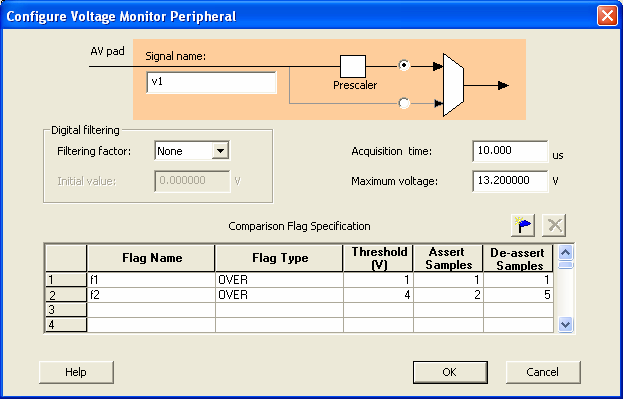Click the Cancel button
The width and height of the screenshot is (623, 399).
tap(543, 372)
